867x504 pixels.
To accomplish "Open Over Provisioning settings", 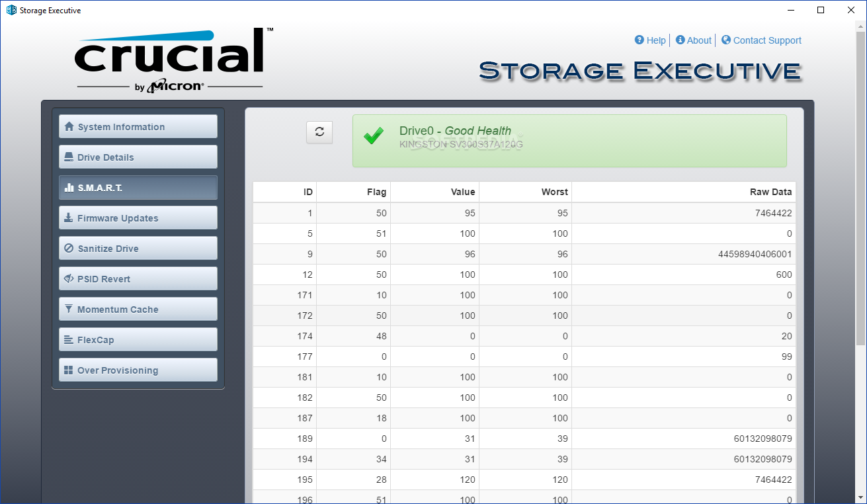I will click(138, 370).
